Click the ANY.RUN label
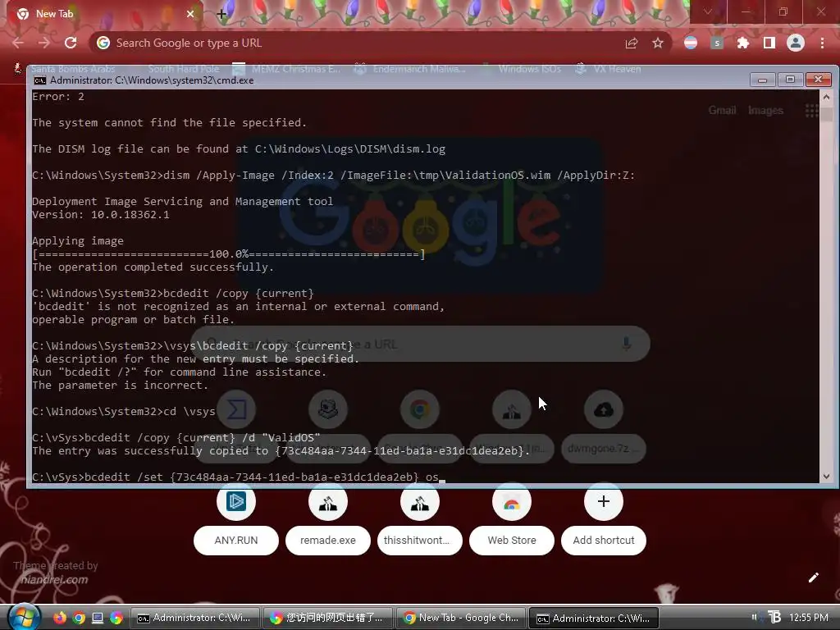The width and height of the screenshot is (840, 630). [x=236, y=541]
